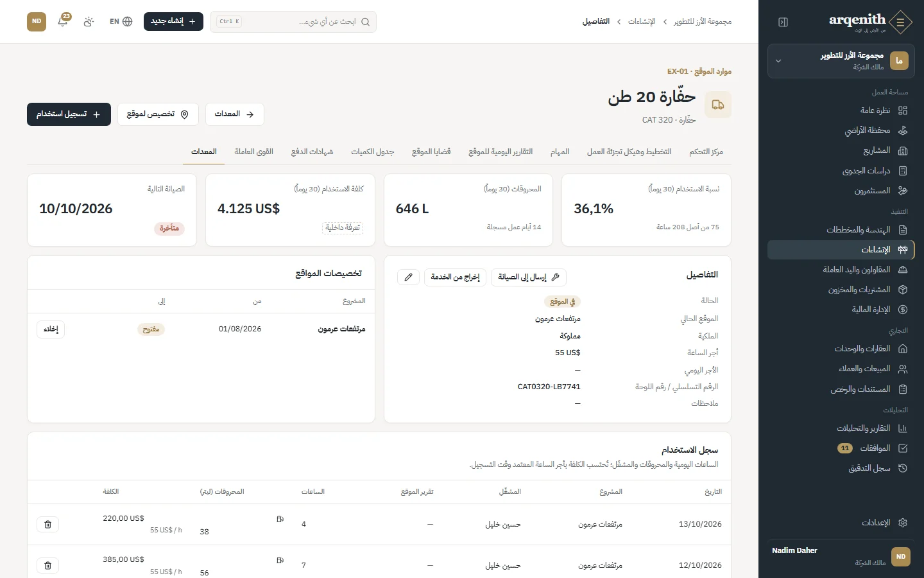Viewport: 924px width, 578px height.
Task: Click serial number CAT0320-LB7741
Action: [x=549, y=387]
